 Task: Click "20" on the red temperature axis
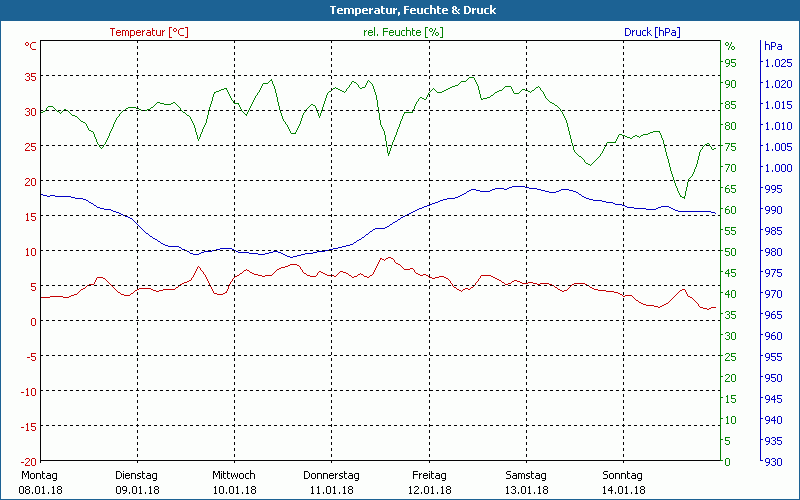[x=31, y=182]
